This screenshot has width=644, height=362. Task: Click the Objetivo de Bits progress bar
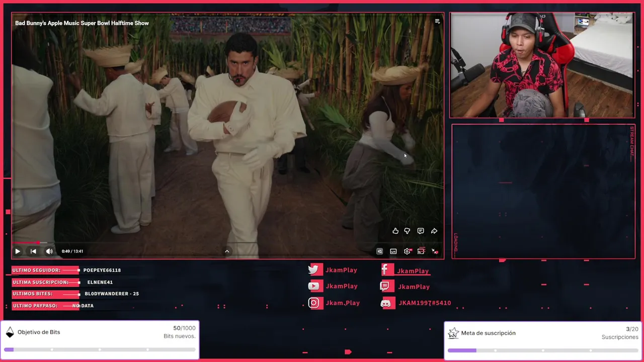coord(100,349)
